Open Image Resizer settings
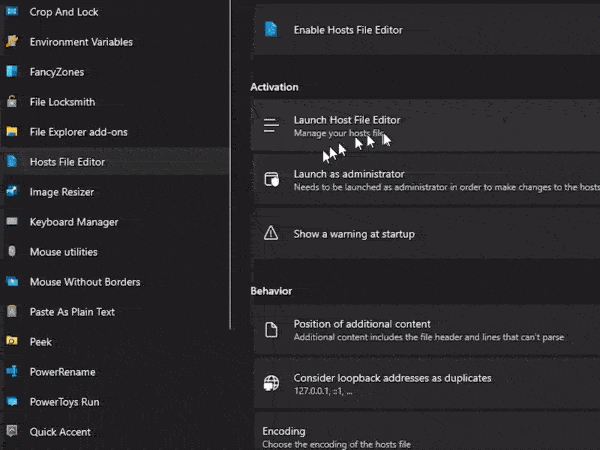Viewport: 600px width, 450px height. click(x=115, y=191)
